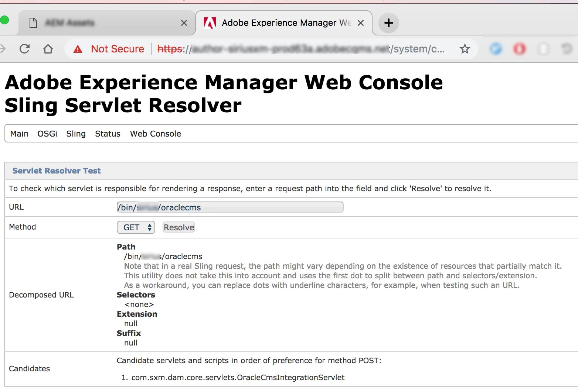This screenshot has height=392, width=578.
Task: Open the Status menu
Action: click(108, 134)
